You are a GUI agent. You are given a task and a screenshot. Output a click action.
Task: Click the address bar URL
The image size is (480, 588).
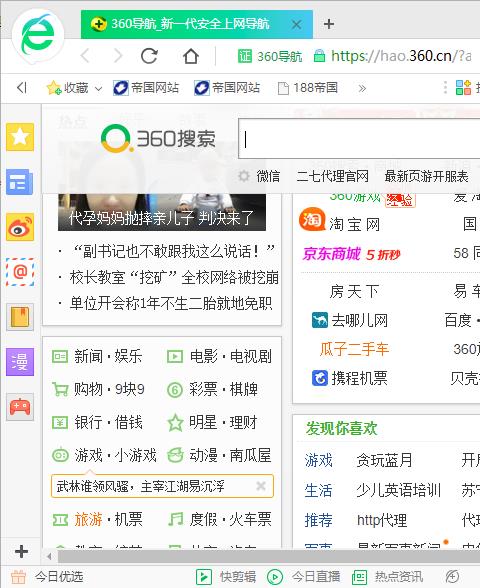401,56
